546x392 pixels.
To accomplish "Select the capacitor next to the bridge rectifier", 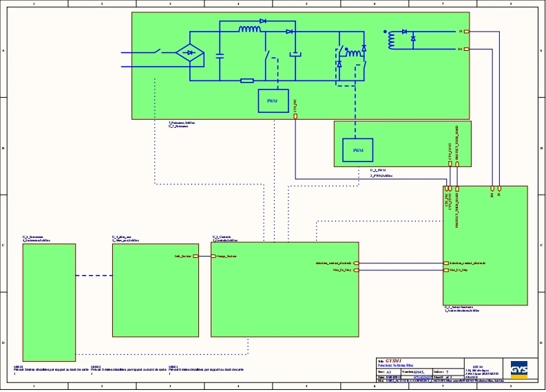I will [x=220, y=56].
